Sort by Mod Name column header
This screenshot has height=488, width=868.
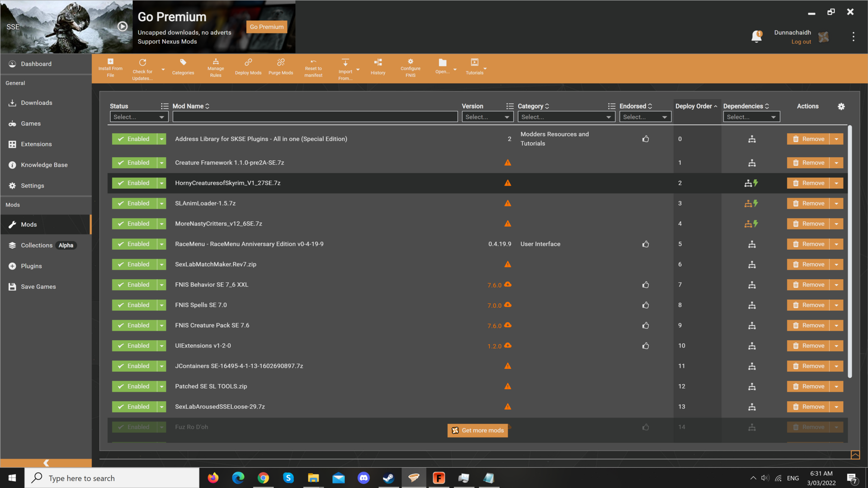pos(191,106)
